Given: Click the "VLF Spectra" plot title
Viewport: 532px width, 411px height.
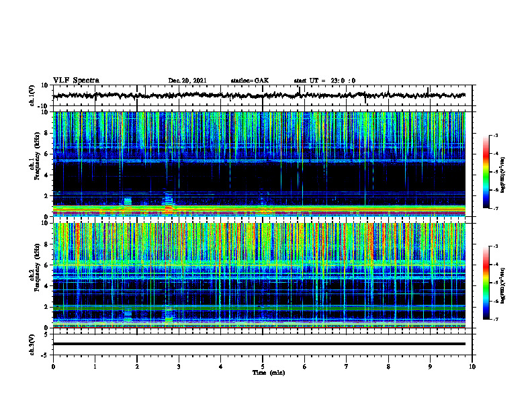Looking at the screenshot, I should pyautogui.click(x=76, y=81).
